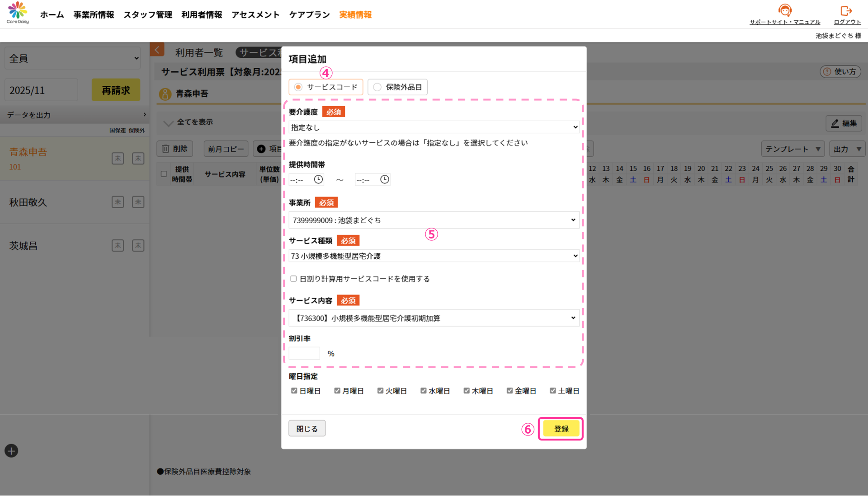Viewport: 868px width, 496px height.
Task: Expand the サービス種類 dropdown
Action: 434,256
